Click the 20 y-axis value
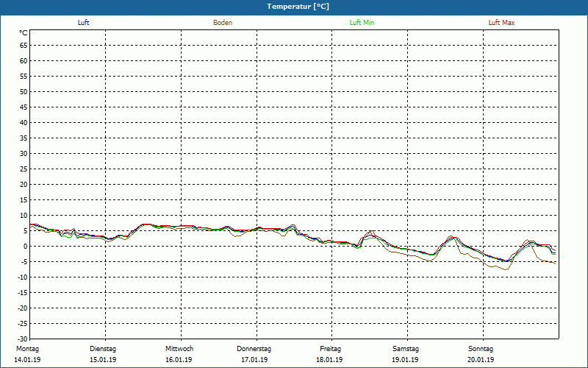This screenshot has height=368, width=588. pos(24,185)
